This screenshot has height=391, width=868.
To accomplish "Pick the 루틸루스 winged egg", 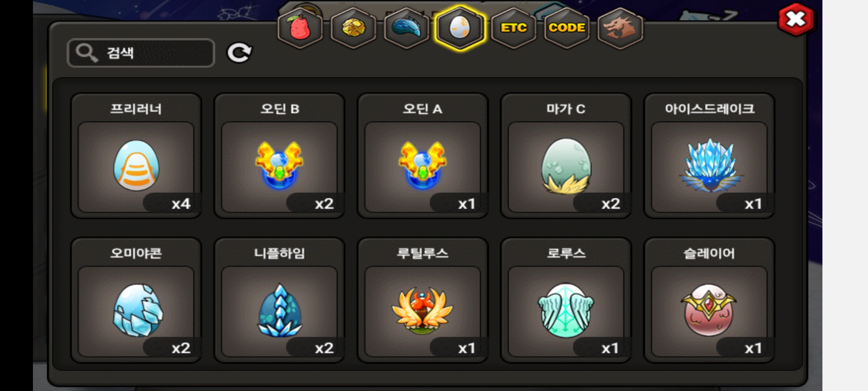I will click(x=422, y=300).
